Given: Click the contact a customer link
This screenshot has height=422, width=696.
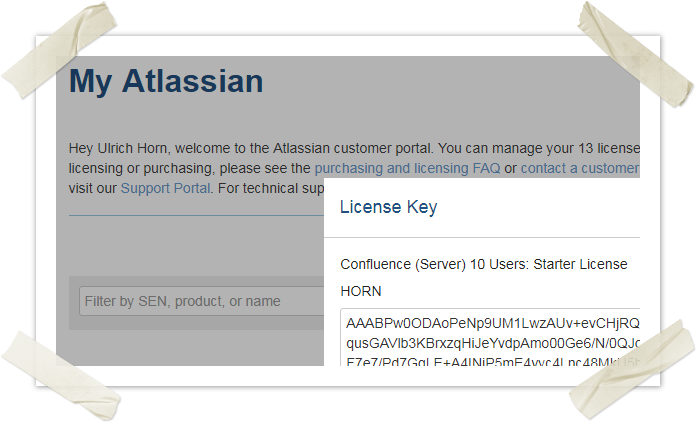Looking at the screenshot, I should click(579, 168).
